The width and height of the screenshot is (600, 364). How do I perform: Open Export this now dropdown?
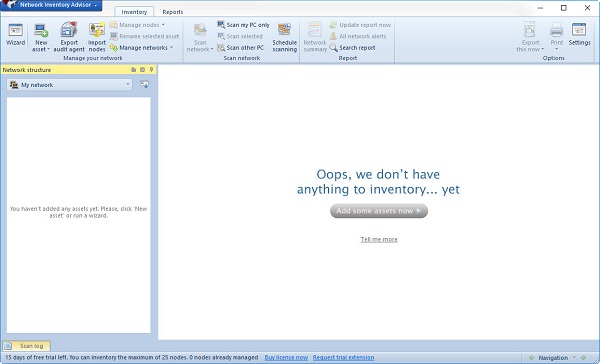click(530, 37)
